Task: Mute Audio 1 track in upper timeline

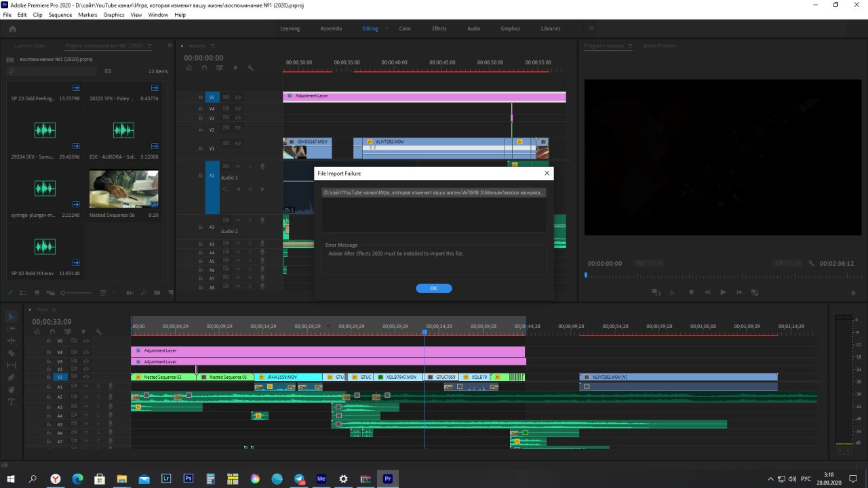Action: [238, 166]
